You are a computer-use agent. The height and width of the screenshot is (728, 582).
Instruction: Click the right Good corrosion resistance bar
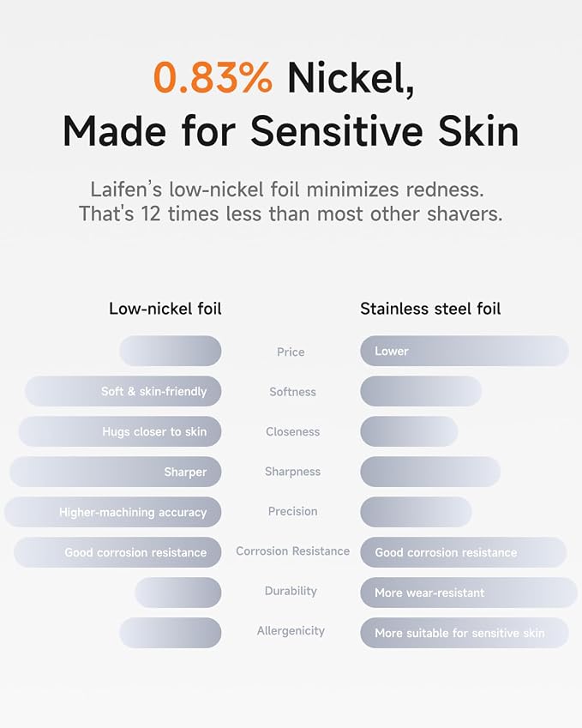coord(463,552)
